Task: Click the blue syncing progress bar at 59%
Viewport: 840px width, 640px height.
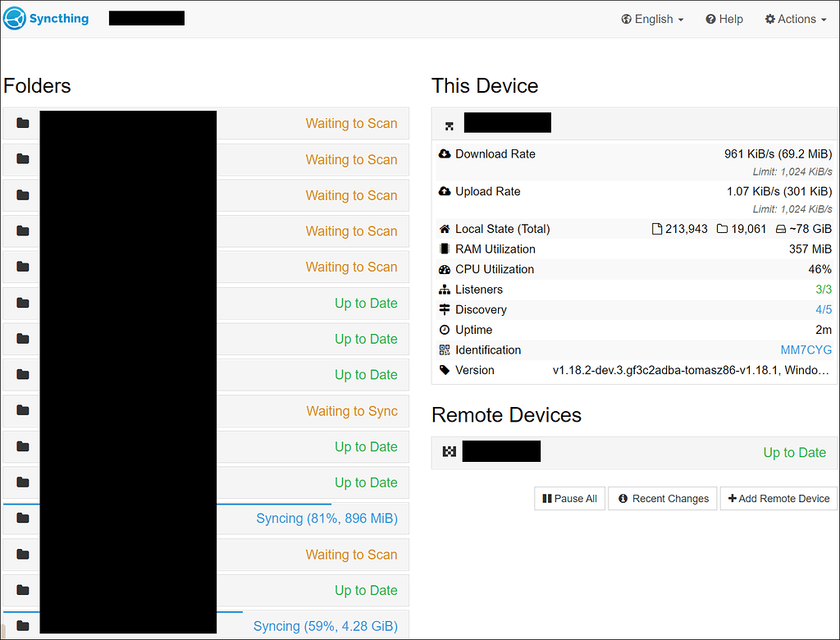Action: [x=123, y=611]
